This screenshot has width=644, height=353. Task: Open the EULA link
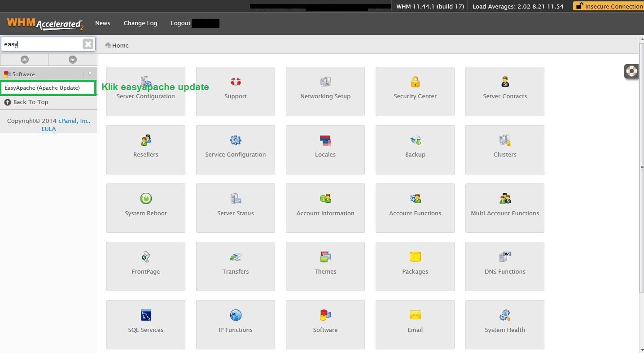point(48,129)
